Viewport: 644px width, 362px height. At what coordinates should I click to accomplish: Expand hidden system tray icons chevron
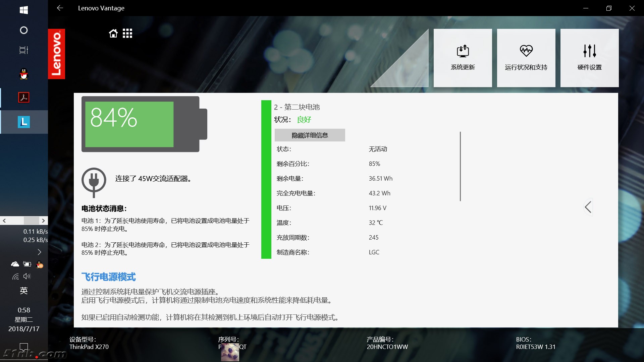pyautogui.click(x=39, y=252)
